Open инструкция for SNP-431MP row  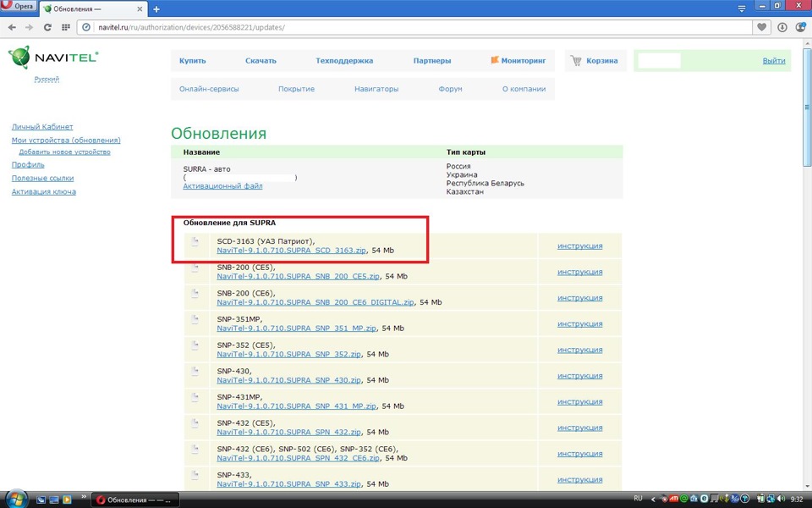pyautogui.click(x=580, y=401)
